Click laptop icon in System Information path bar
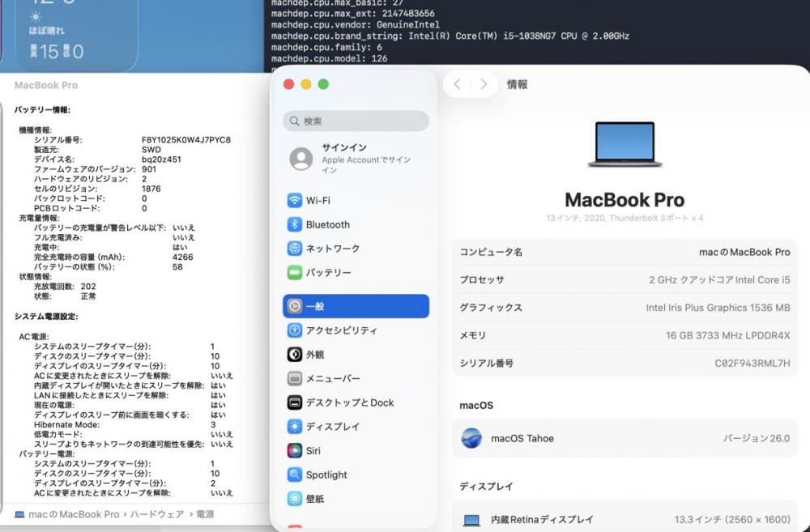Screen dimensions: 810x532 [x=19, y=514]
